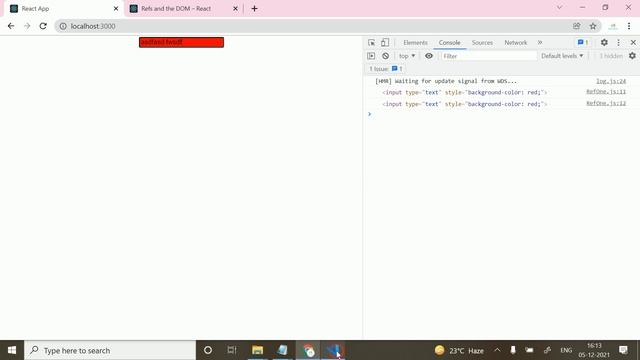
Task: Switch to the Console tab
Action: coord(449,42)
